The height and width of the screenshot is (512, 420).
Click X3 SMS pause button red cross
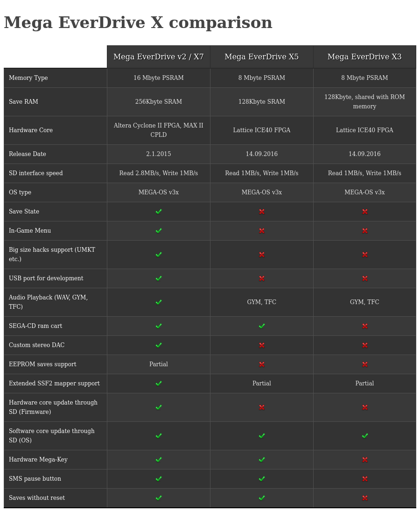pos(365,479)
